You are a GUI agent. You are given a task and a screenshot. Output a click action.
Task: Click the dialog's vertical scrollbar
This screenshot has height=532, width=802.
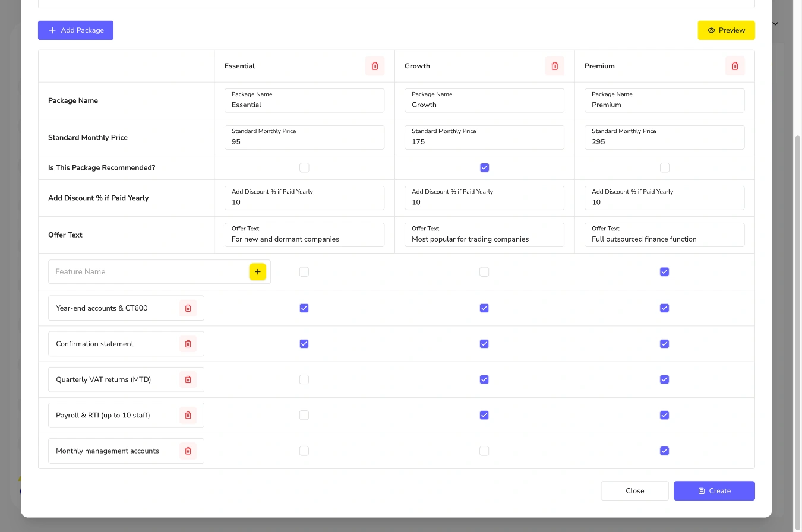[798, 332]
